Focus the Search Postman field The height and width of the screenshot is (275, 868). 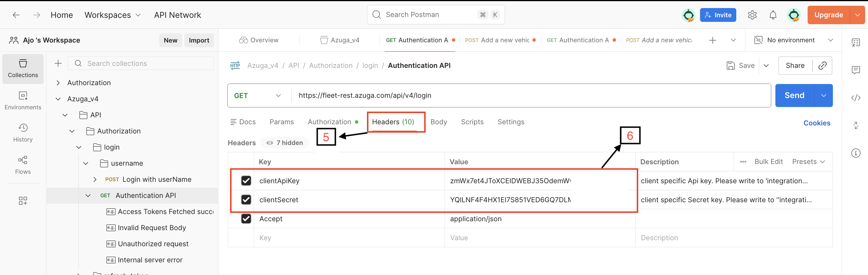pos(436,15)
